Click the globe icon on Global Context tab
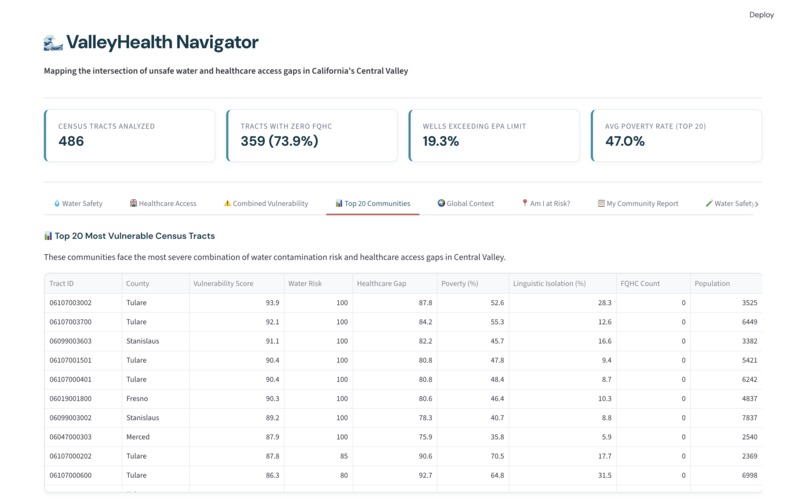 coord(441,203)
